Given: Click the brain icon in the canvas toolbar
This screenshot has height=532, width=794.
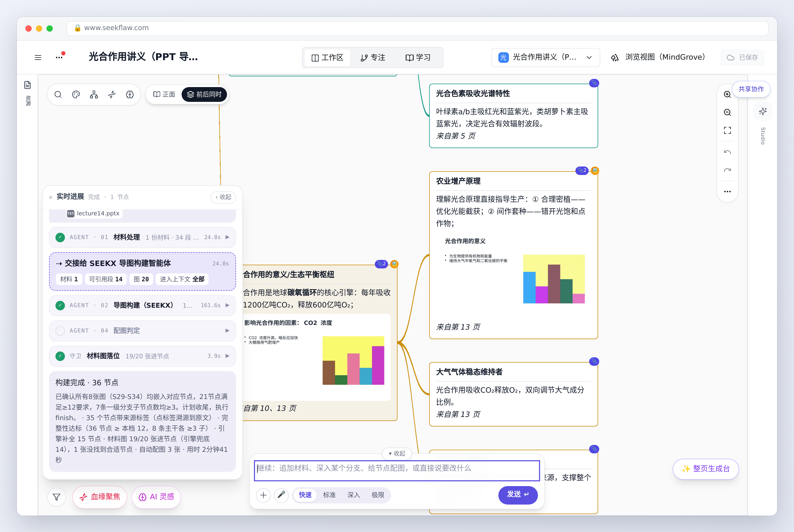Looking at the screenshot, I should tap(130, 94).
